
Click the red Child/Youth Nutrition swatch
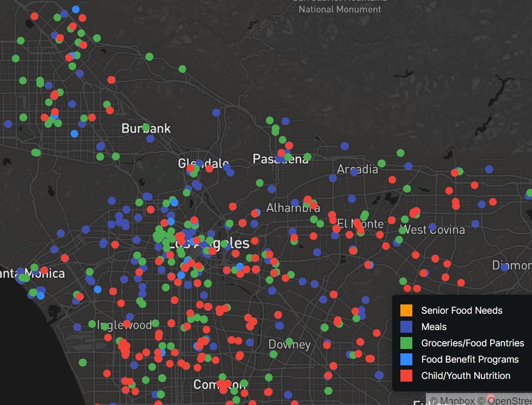[406, 376]
